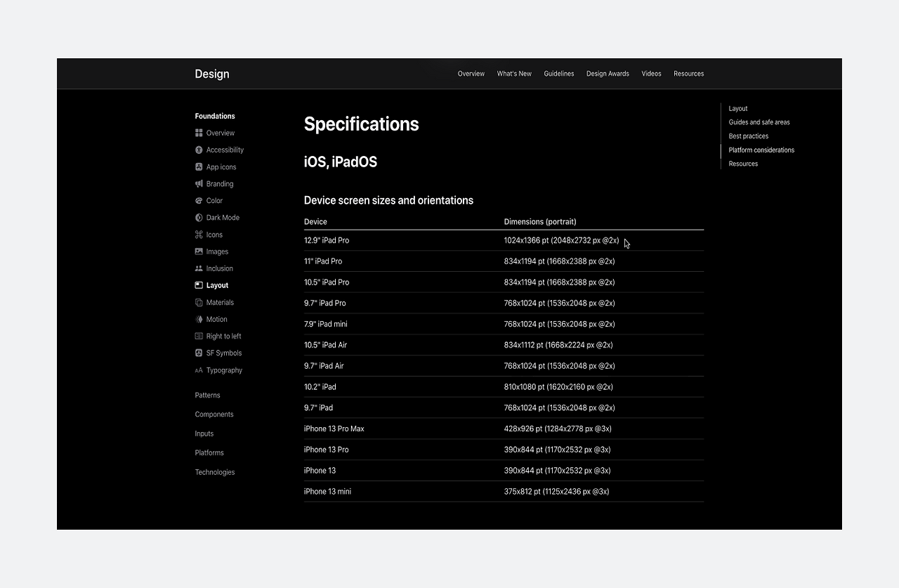Screen dimensions: 899x588
Task: Select the Layout sidebar link
Action: point(217,285)
